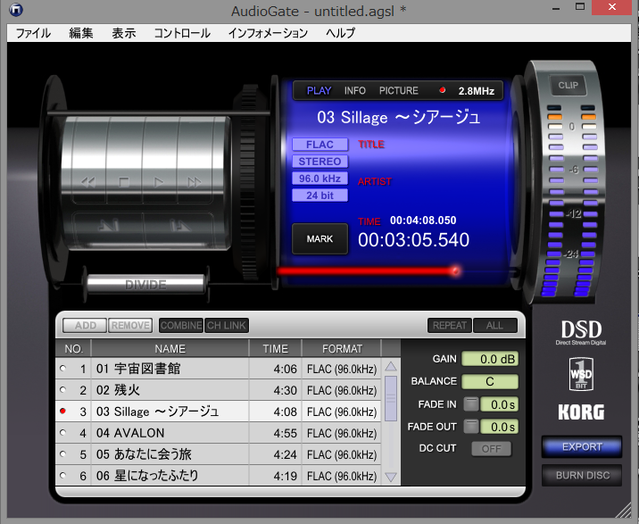
Task: Open the インフォメーション menu
Action: pos(268,33)
